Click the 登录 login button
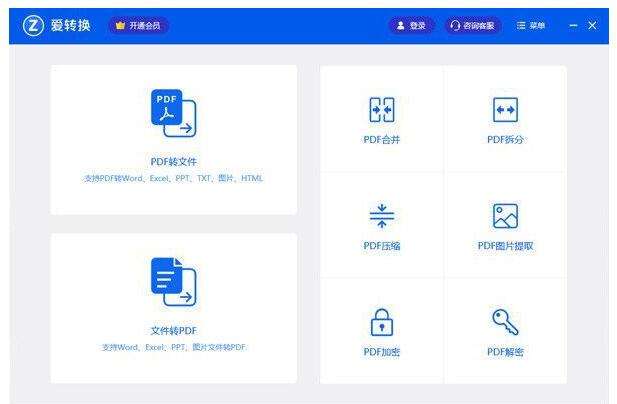617x404 pixels. (x=412, y=26)
